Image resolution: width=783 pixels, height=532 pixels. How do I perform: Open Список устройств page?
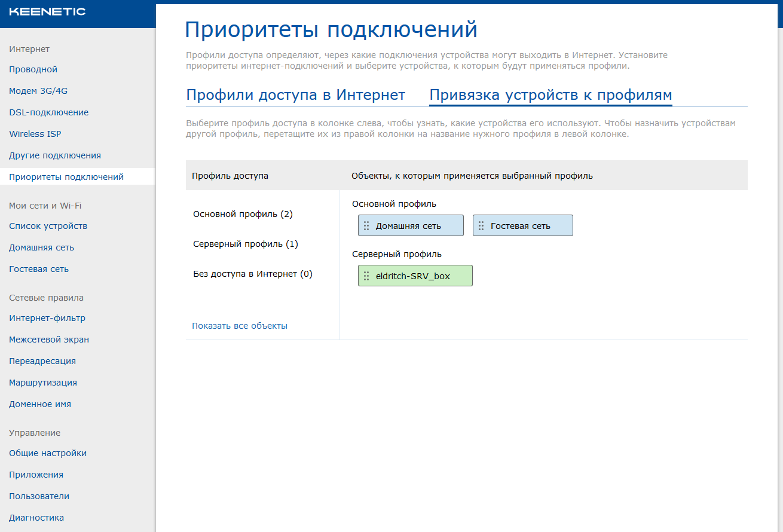48,226
